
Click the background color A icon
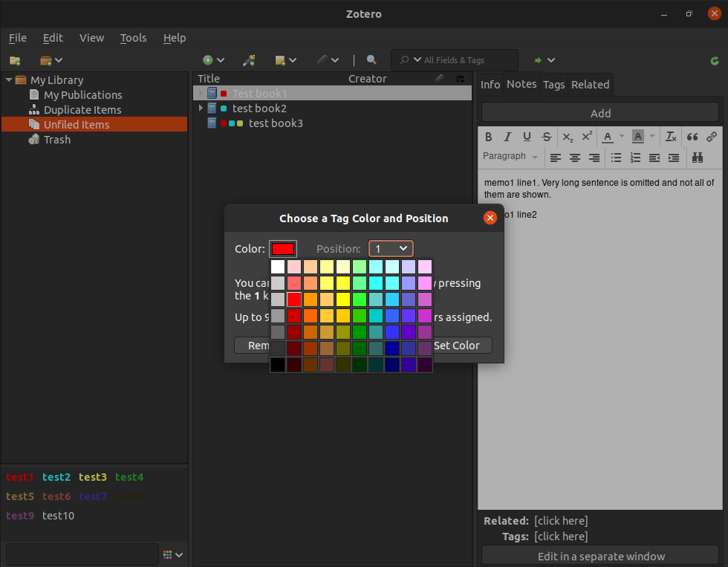tap(638, 137)
